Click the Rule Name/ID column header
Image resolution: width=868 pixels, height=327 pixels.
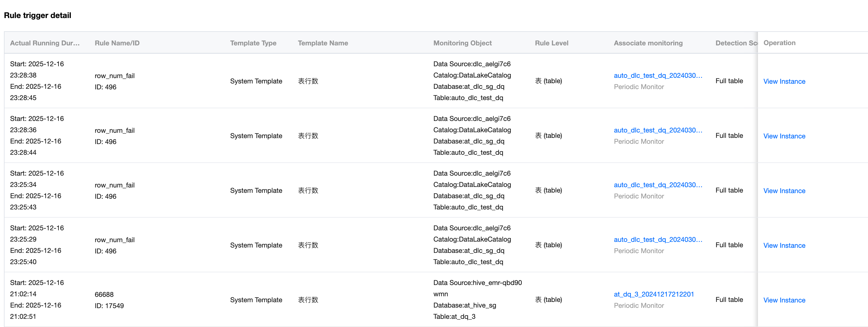pos(117,43)
